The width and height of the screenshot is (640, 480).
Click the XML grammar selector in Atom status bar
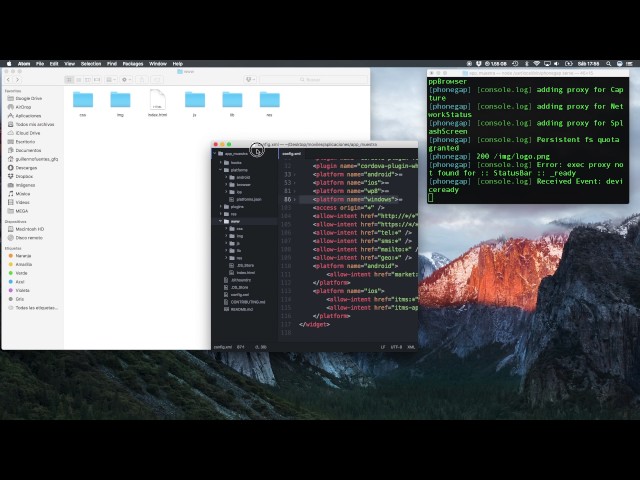point(411,347)
